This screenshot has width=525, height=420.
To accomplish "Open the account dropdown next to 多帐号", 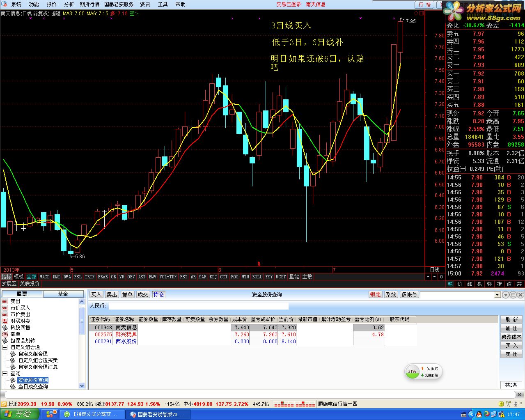I will point(497,295).
